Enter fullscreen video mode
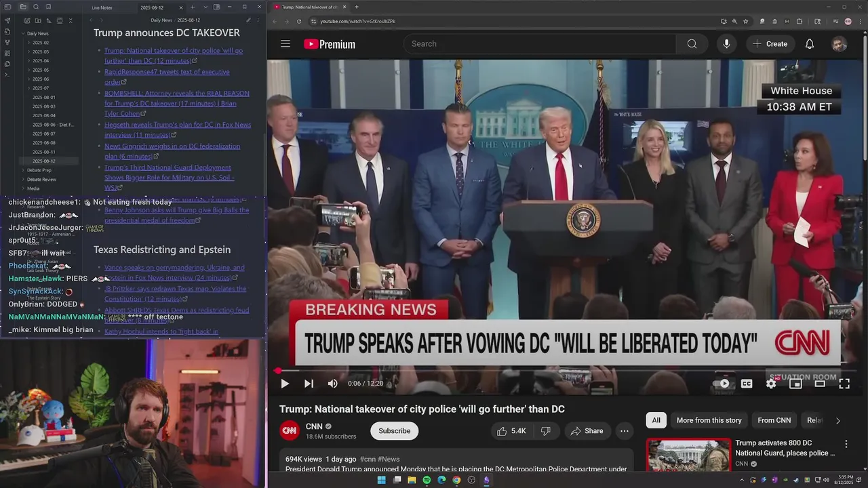The width and height of the screenshot is (868, 488). coord(844,384)
